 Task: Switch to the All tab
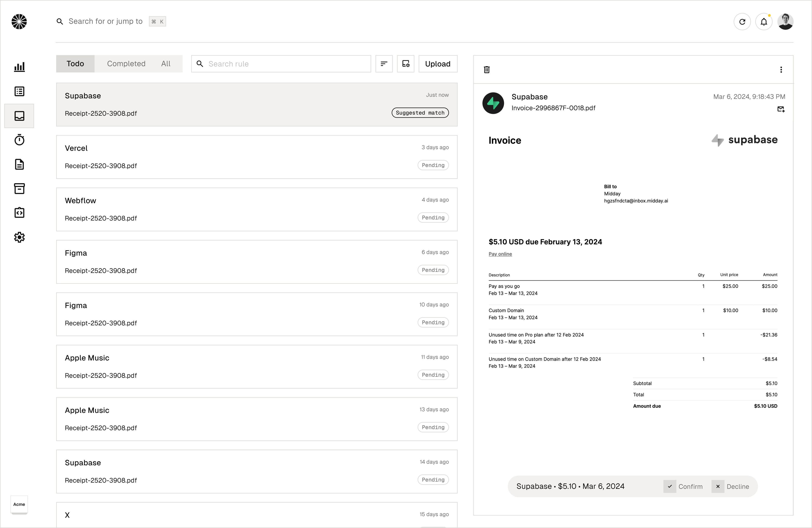(166, 64)
